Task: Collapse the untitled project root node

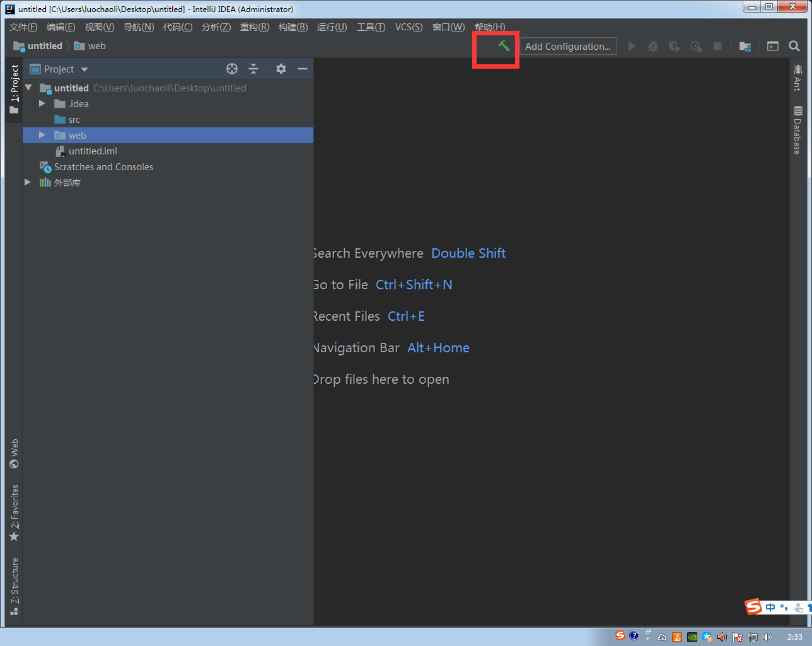Action: (x=27, y=88)
